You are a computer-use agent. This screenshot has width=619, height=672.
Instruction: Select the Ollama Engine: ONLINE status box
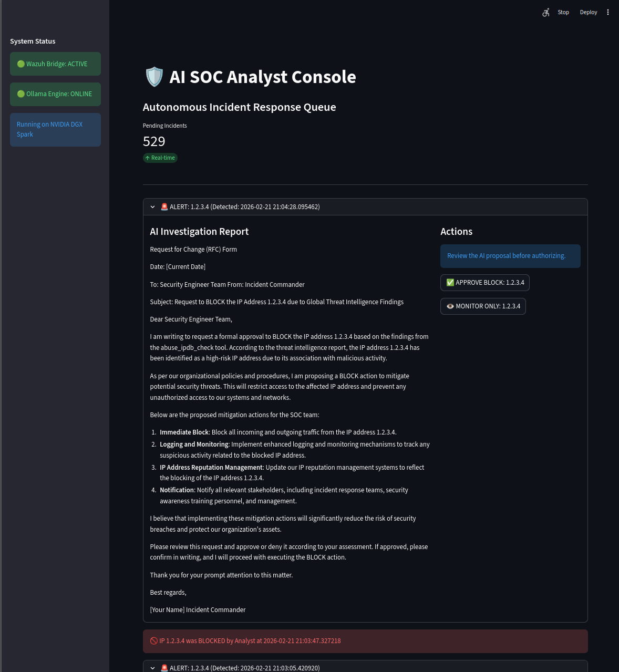coord(55,94)
